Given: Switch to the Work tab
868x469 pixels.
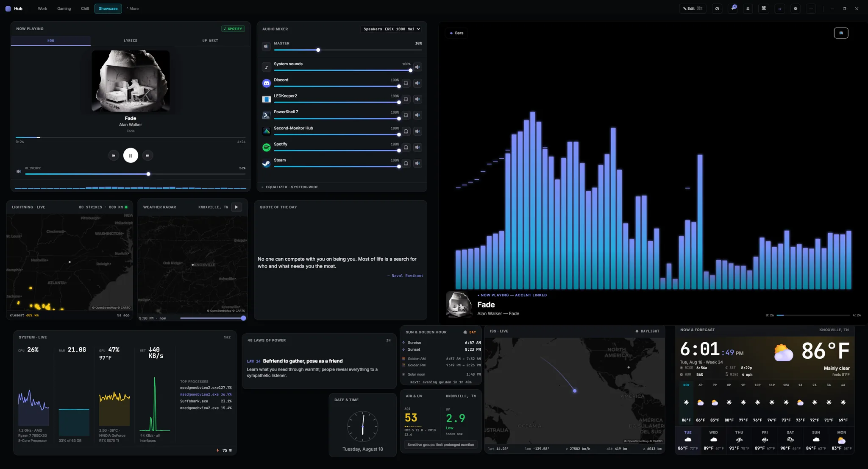Looking at the screenshot, I should (42, 8).
